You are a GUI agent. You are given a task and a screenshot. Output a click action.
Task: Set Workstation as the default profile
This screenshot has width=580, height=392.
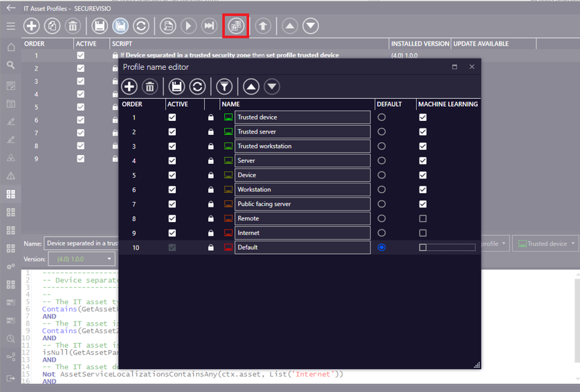click(381, 189)
